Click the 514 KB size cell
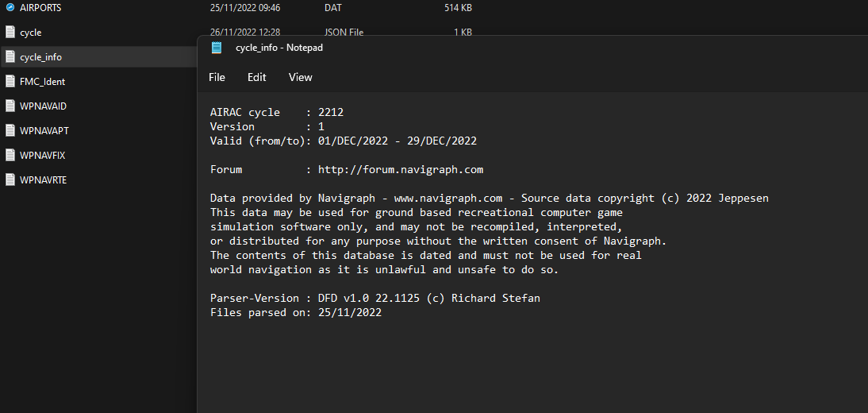This screenshot has height=413, width=868. (x=458, y=7)
